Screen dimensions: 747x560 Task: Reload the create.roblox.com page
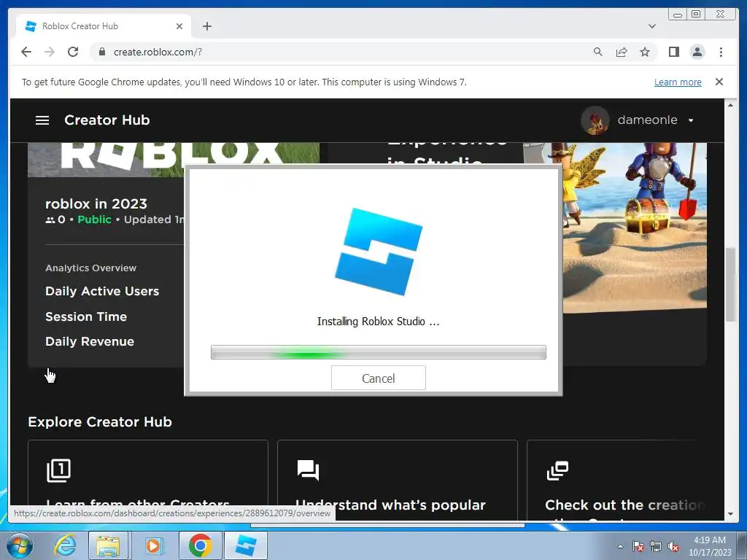pyautogui.click(x=73, y=52)
